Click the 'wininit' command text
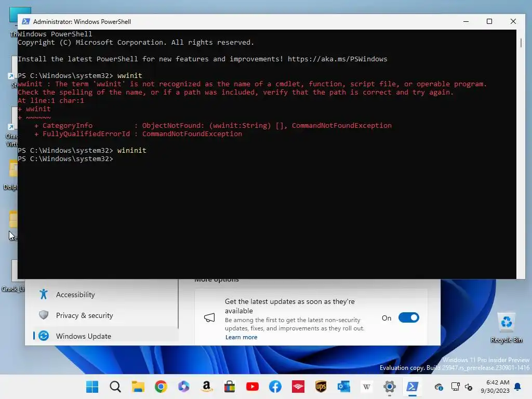 [131, 150]
